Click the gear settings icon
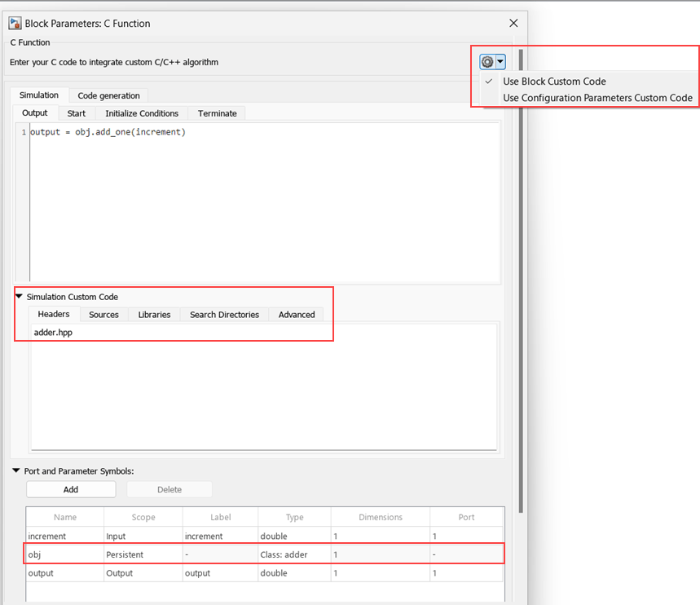 (487, 62)
